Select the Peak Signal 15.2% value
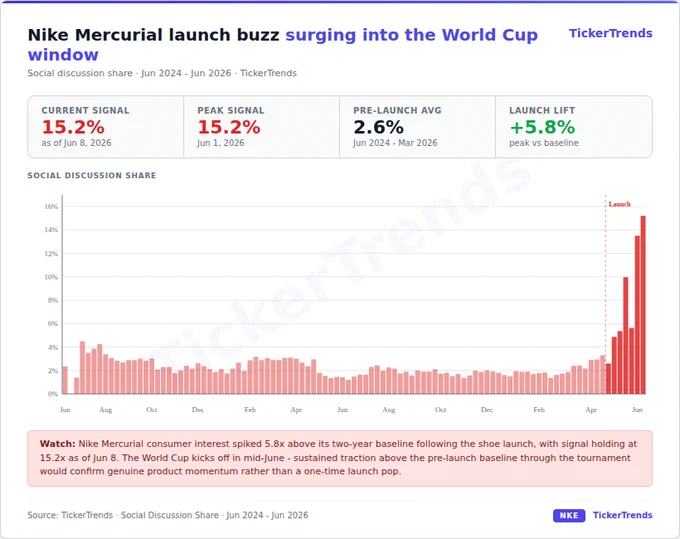Image resolution: width=680 pixels, height=539 pixels. tap(229, 127)
